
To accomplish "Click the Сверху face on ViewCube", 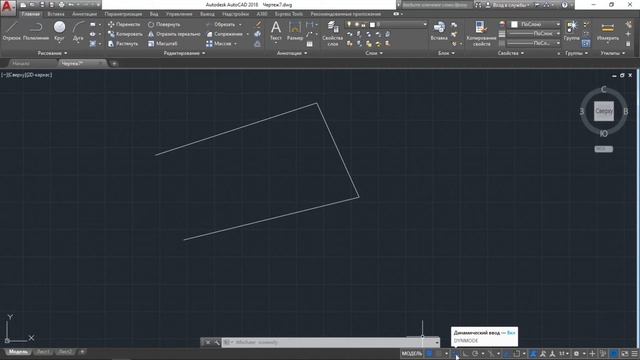I will click(x=604, y=111).
